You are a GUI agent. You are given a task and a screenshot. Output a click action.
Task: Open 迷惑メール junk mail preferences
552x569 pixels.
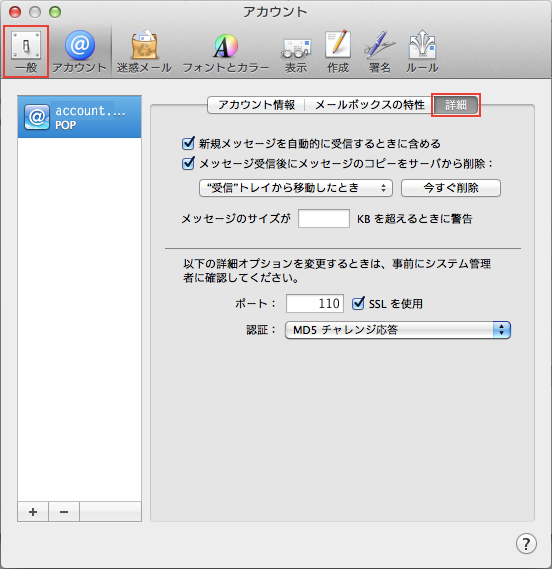click(x=144, y=52)
